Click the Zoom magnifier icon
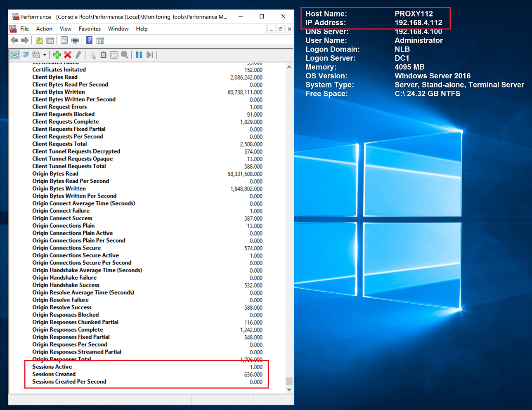The width and height of the screenshot is (532, 410). (x=125, y=54)
